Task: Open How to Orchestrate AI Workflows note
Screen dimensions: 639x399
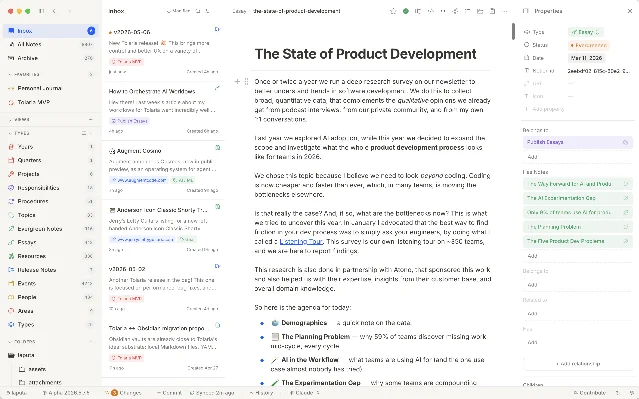Action: (x=163, y=111)
